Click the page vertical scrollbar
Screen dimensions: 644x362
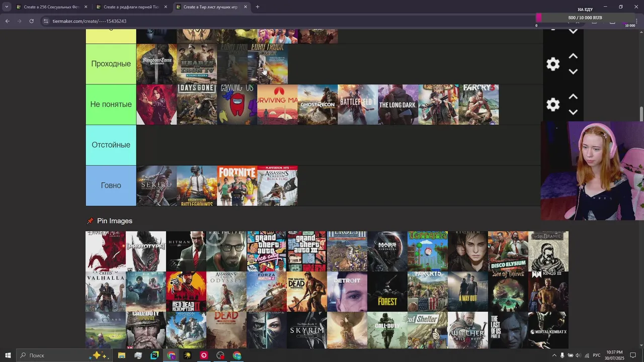(641, 114)
